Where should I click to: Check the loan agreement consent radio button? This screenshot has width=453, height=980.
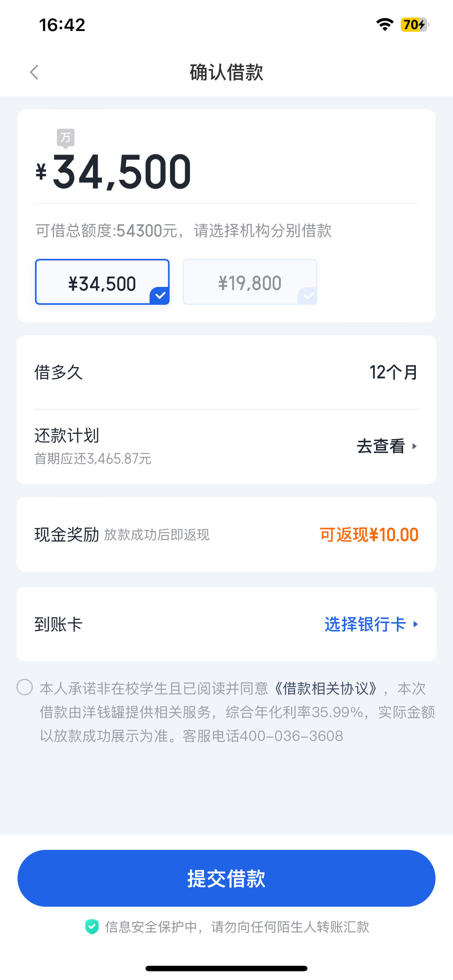point(25,688)
